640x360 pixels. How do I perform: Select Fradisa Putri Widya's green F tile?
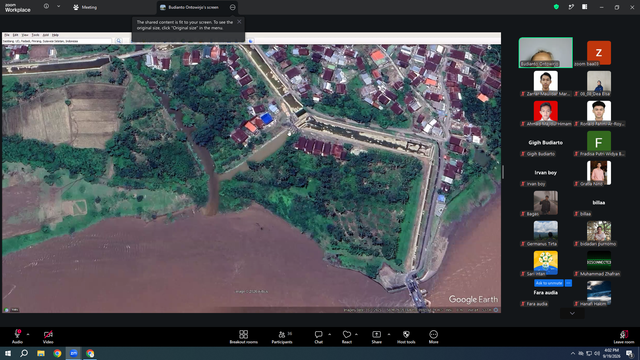pyautogui.click(x=599, y=143)
